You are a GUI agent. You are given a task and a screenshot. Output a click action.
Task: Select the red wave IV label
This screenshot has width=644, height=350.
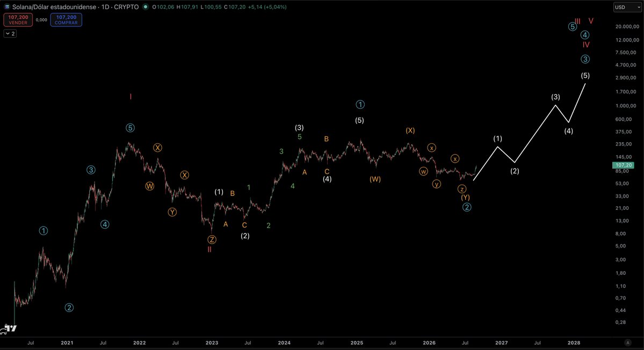click(x=586, y=45)
